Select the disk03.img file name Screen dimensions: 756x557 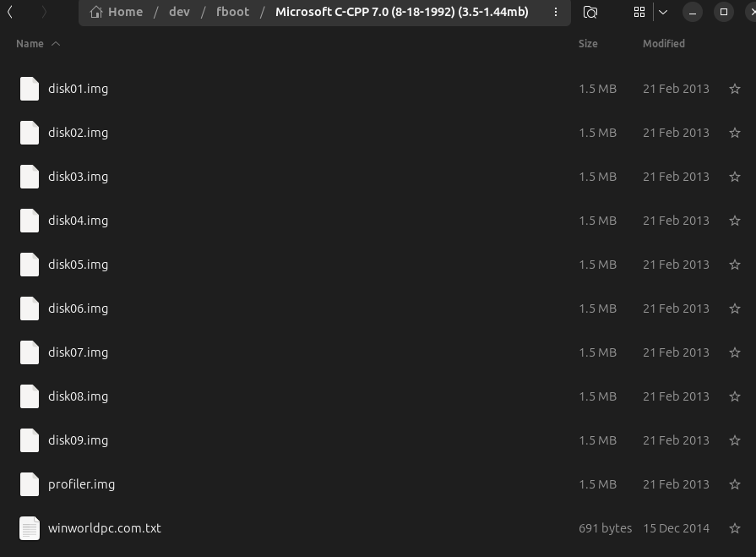point(78,177)
